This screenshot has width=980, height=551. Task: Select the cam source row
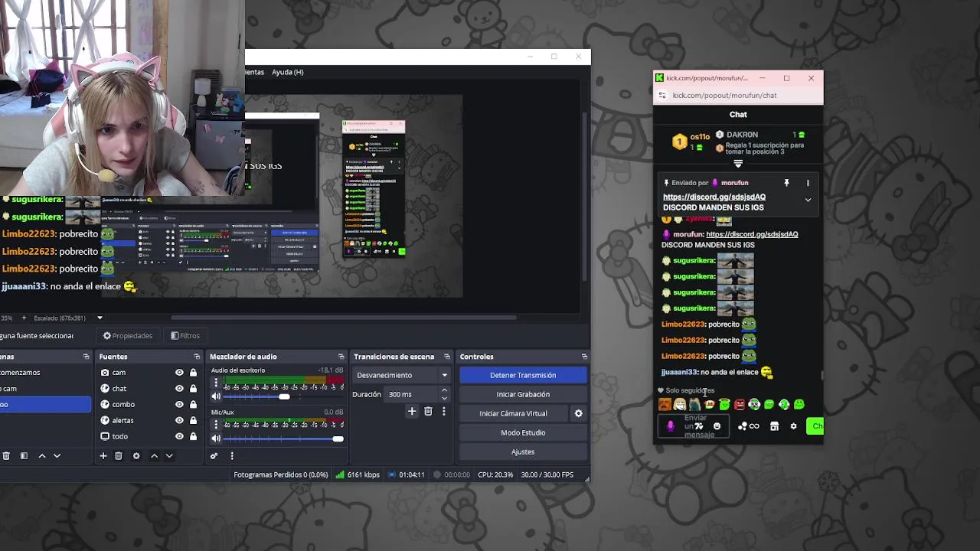tap(149, 373)
